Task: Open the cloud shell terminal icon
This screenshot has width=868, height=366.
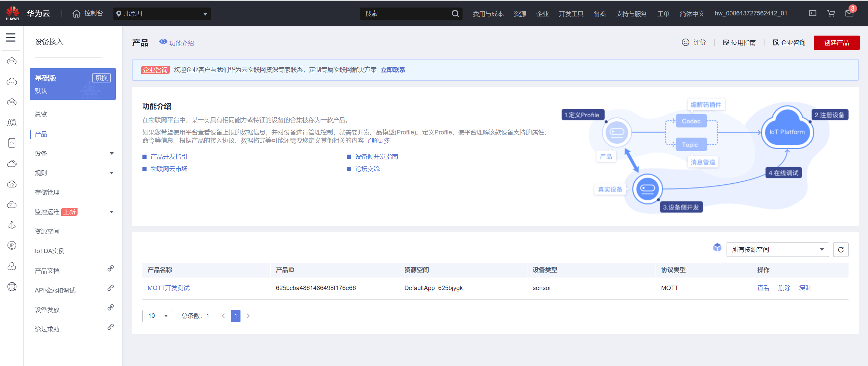Action: point(813,13)
